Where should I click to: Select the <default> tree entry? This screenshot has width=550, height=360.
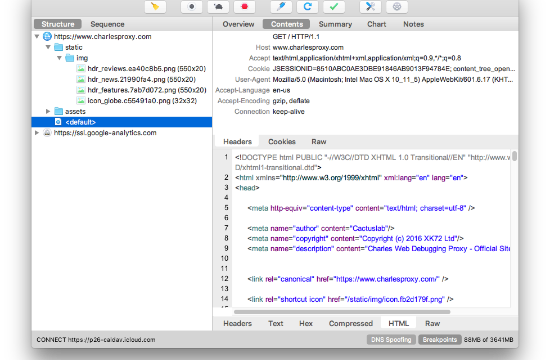[x=122, y=122]
